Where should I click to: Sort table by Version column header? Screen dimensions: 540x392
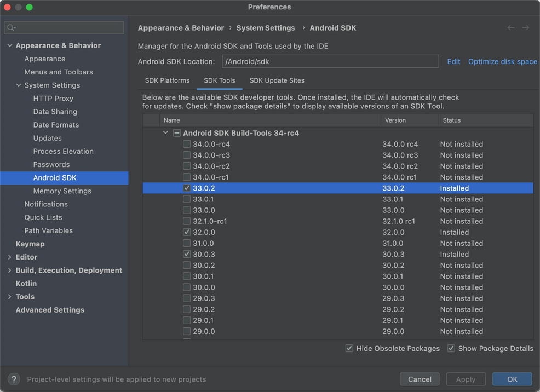point(410,120)
